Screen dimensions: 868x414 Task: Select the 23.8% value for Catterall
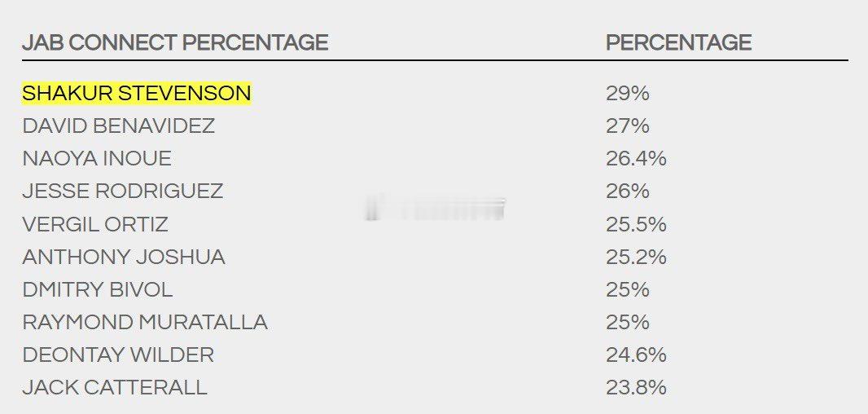point(636,387)
